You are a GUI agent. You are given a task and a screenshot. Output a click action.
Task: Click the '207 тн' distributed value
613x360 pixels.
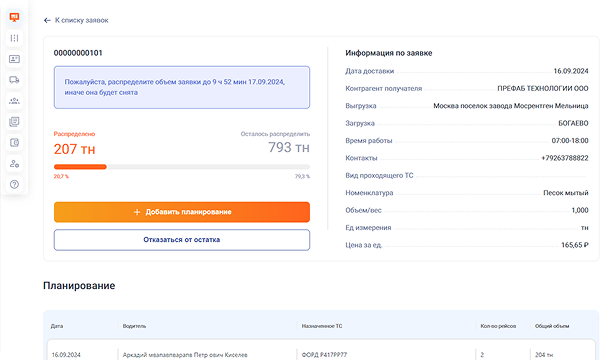74,149
